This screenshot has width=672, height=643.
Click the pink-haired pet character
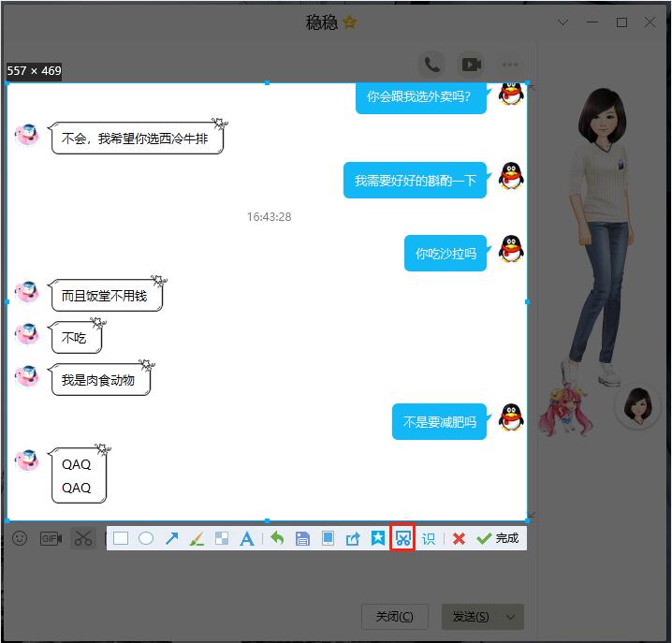tap(565, 412)
